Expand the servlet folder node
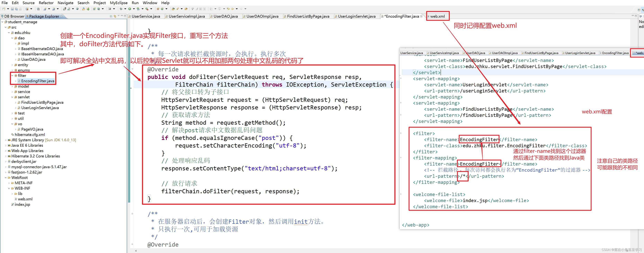 pos(10,96)
